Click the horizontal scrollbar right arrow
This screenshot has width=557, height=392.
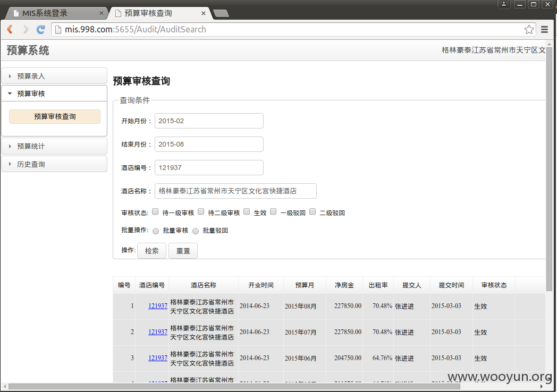coord(542,386)
